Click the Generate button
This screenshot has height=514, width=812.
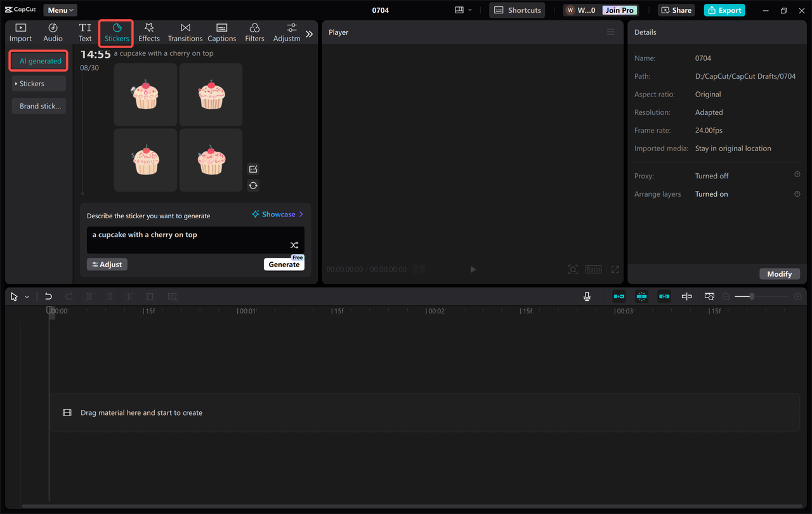[284, 264]
